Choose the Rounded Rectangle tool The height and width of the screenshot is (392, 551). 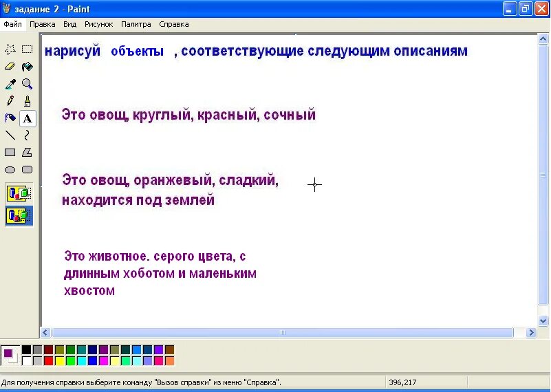tap(27, 170)
